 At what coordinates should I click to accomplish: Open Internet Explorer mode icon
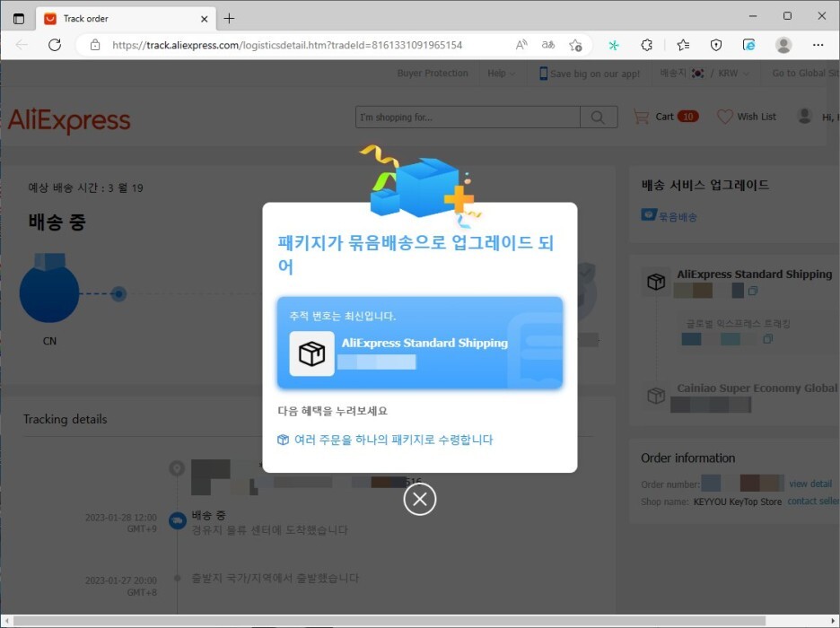749,45
